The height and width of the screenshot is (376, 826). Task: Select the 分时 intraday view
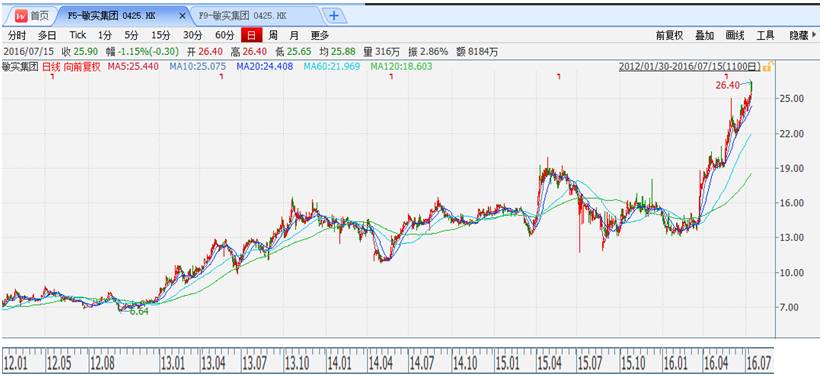[16, 35]
